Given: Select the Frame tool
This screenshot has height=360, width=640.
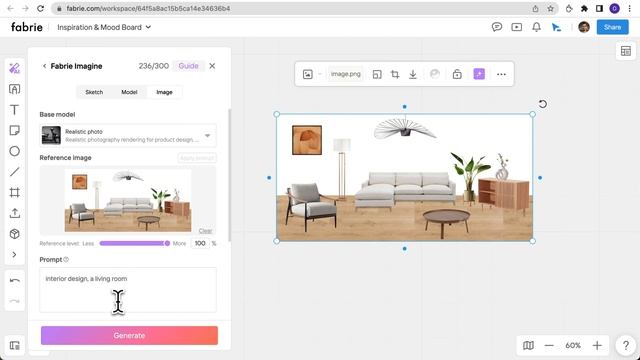Looking at the screenshot, I should 14,193.
